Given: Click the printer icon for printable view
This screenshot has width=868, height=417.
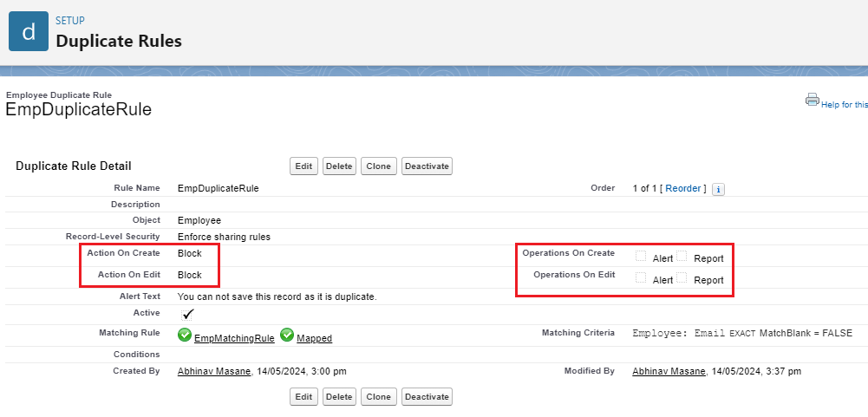Looking at the screenshot, I should click(812, 100).
